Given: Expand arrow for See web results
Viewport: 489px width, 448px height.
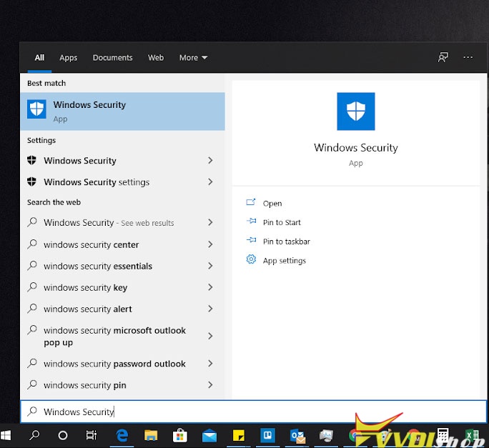Looking at the screenshot, I should coord(210,222).
